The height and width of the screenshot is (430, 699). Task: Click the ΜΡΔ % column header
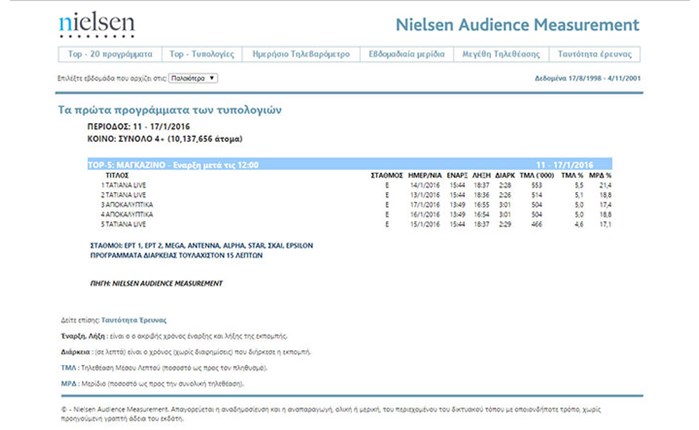click(600, 176)
